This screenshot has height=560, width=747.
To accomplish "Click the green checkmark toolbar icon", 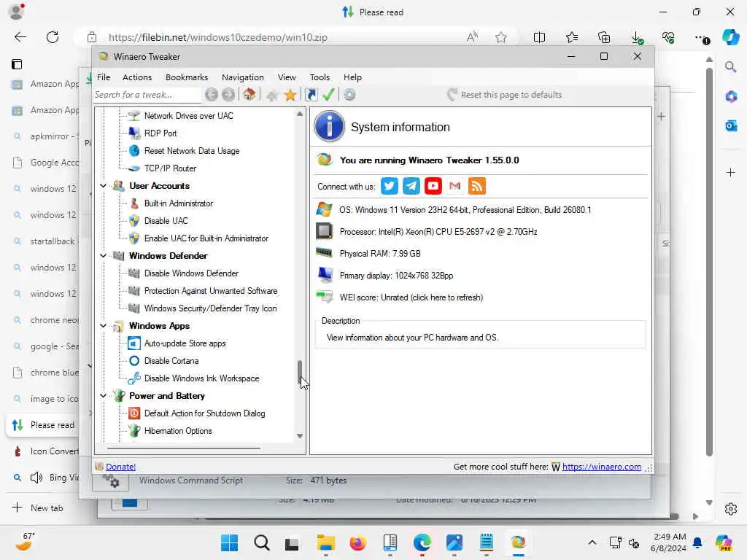I will click(328, 95).
